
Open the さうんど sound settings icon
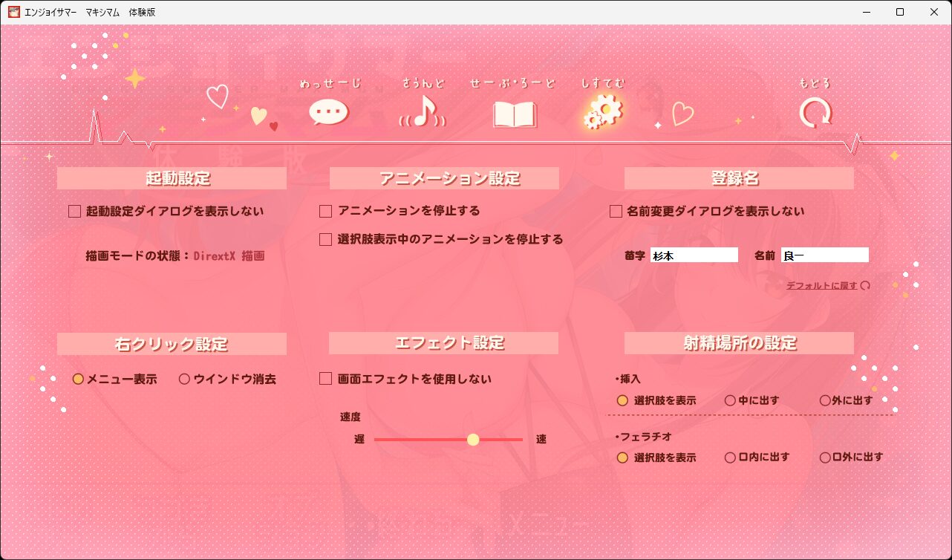[x=423, y=112]
